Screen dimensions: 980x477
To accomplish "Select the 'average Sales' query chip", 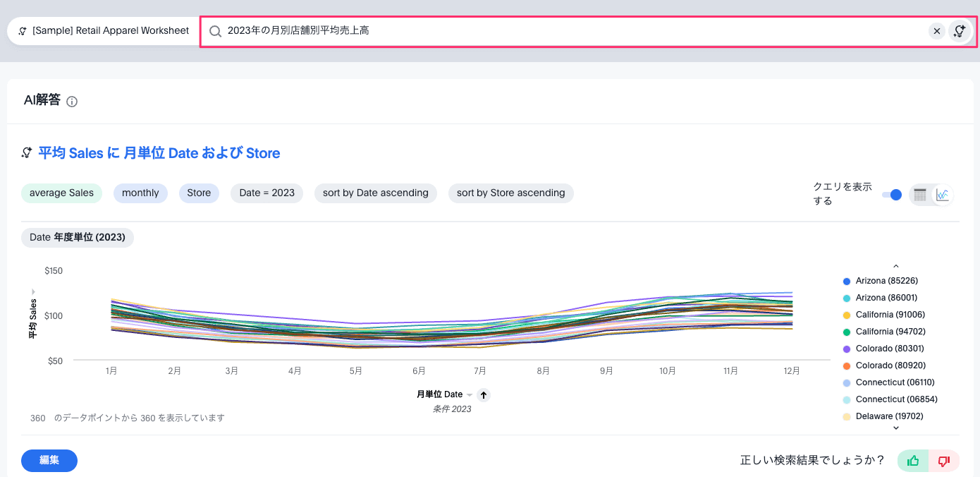I will 62,193.
